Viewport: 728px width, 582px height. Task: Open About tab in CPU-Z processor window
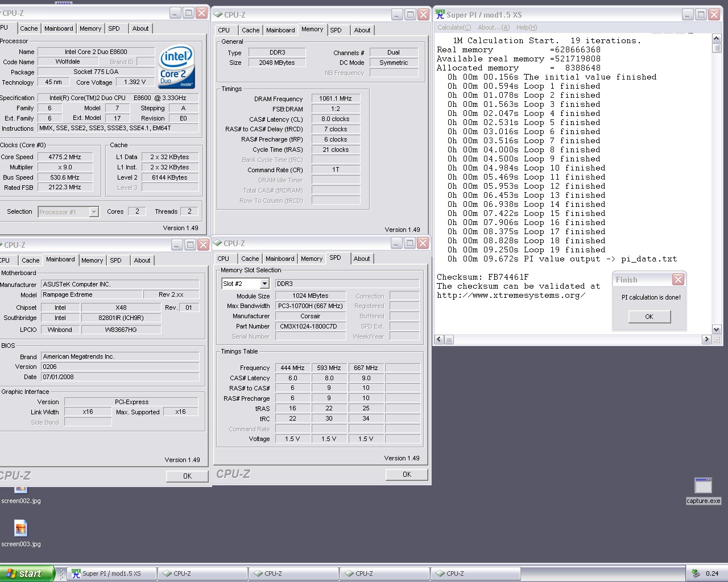[x=140, y=28]
